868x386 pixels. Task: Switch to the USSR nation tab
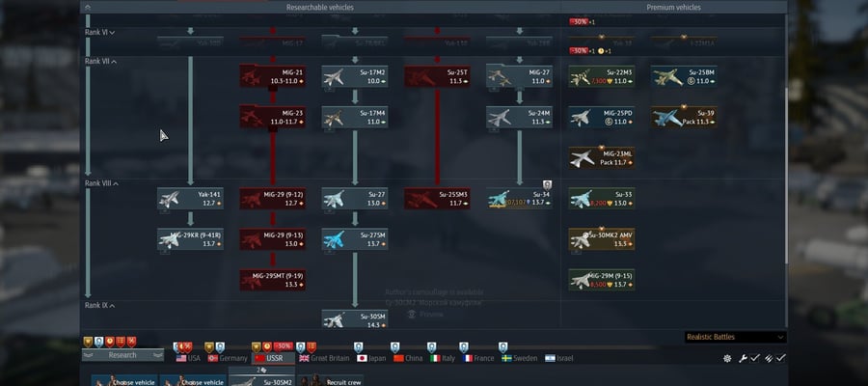point(274,358)
